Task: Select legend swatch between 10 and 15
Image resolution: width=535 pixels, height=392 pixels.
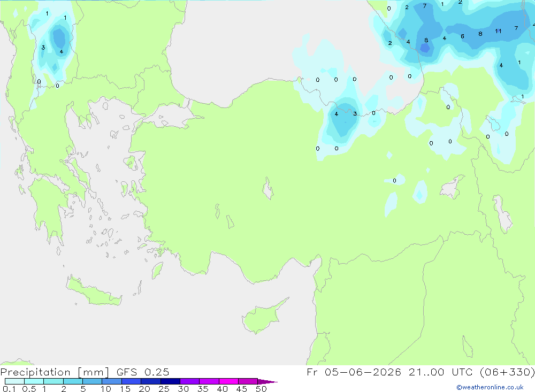Action: (112, 381)
